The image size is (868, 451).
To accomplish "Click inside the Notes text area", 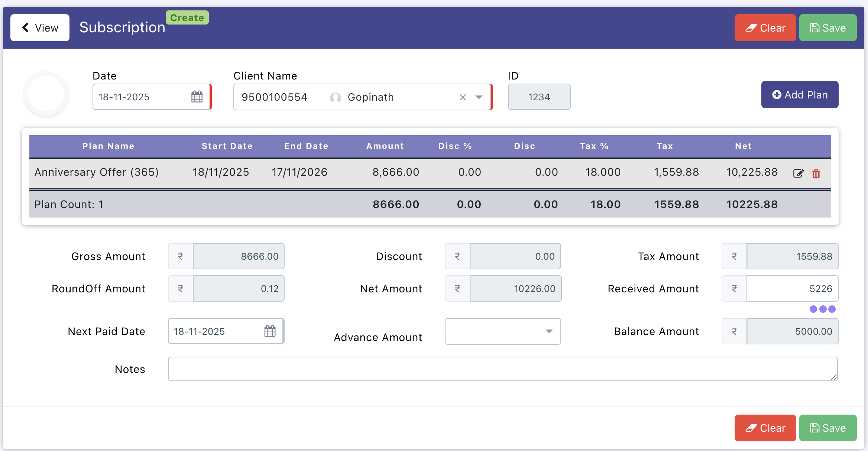I will click(502, 369).
